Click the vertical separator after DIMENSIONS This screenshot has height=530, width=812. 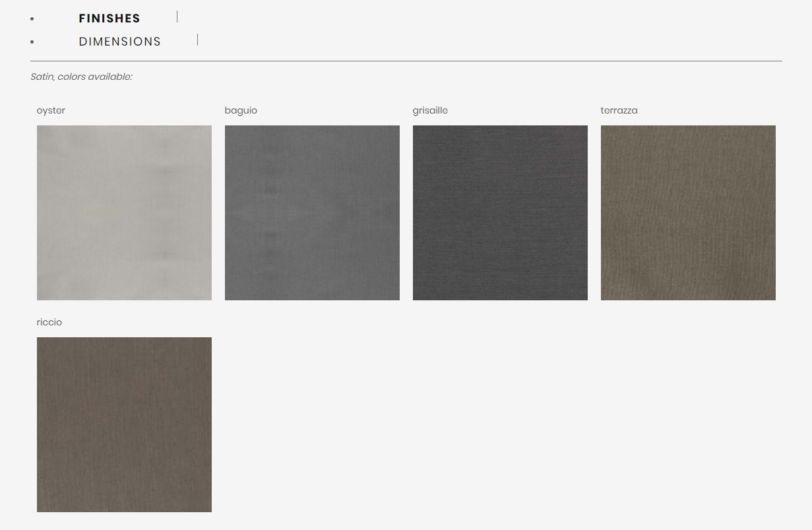tap(197, 40)
